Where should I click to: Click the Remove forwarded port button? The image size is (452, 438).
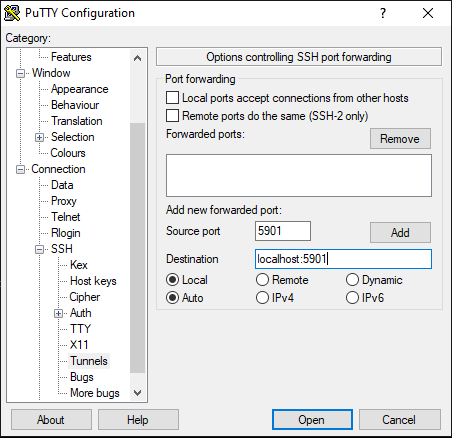coord(400,139)
